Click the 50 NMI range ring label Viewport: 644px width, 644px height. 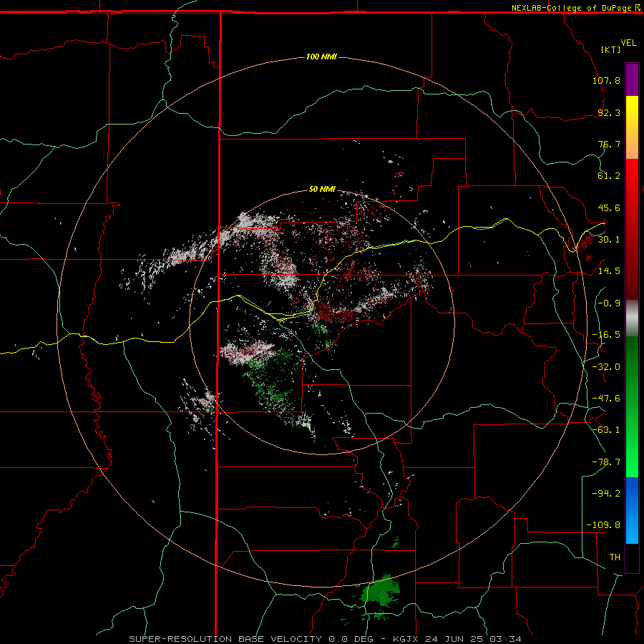(322, 189)
